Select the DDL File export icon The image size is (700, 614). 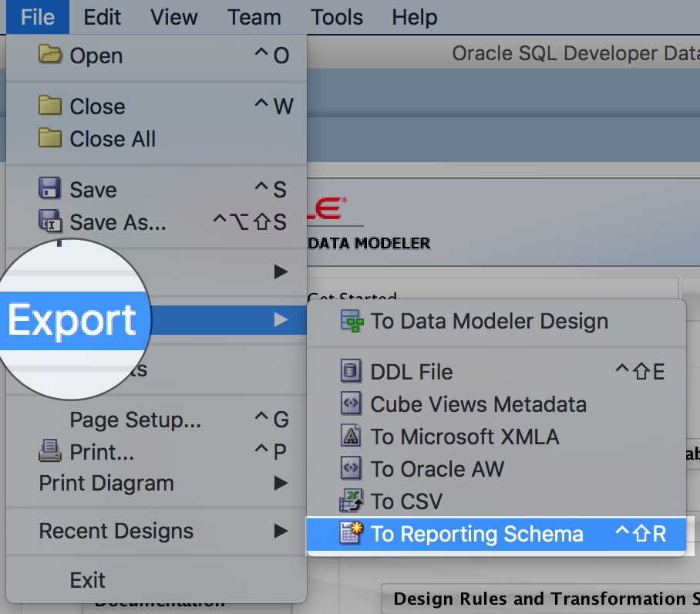(x=351, y=372)
